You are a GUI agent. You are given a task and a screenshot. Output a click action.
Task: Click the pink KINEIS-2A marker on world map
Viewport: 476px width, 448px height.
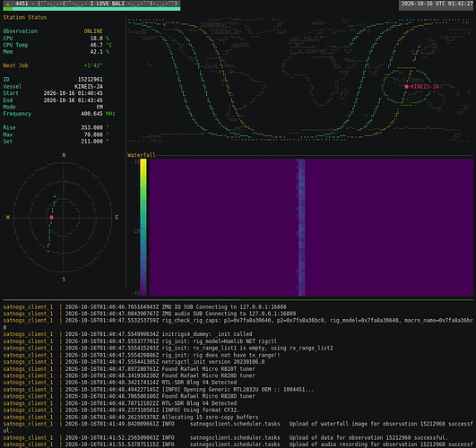pos(406,87)
